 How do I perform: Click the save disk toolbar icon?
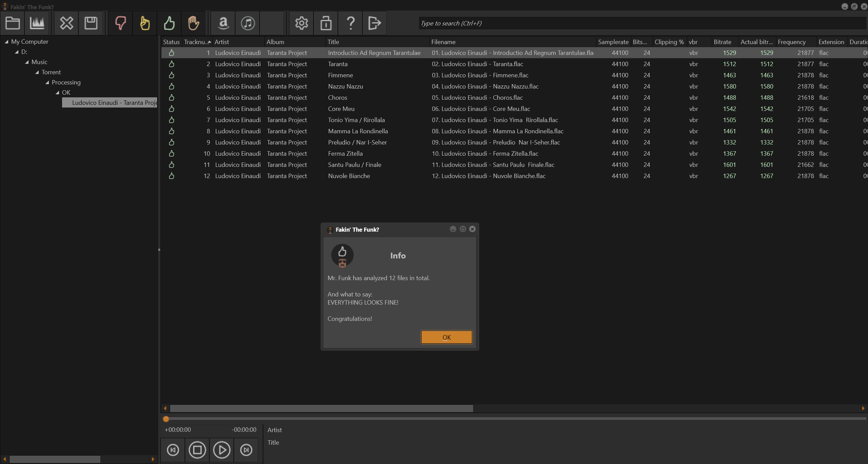(91, 23)
